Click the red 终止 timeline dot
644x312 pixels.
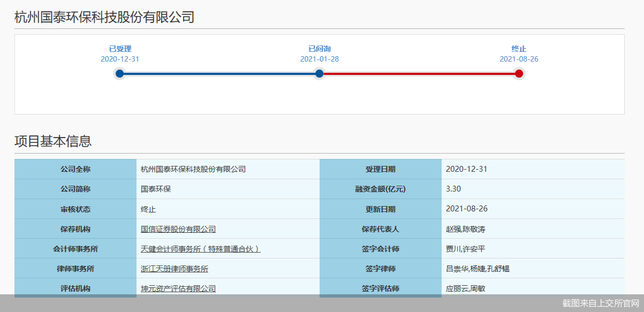tap(519, 74)
